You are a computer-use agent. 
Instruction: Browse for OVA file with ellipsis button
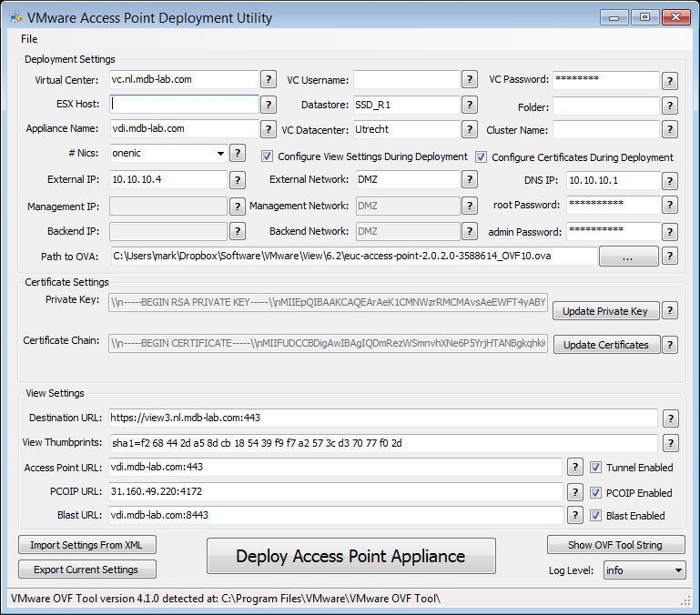[629, 257]
